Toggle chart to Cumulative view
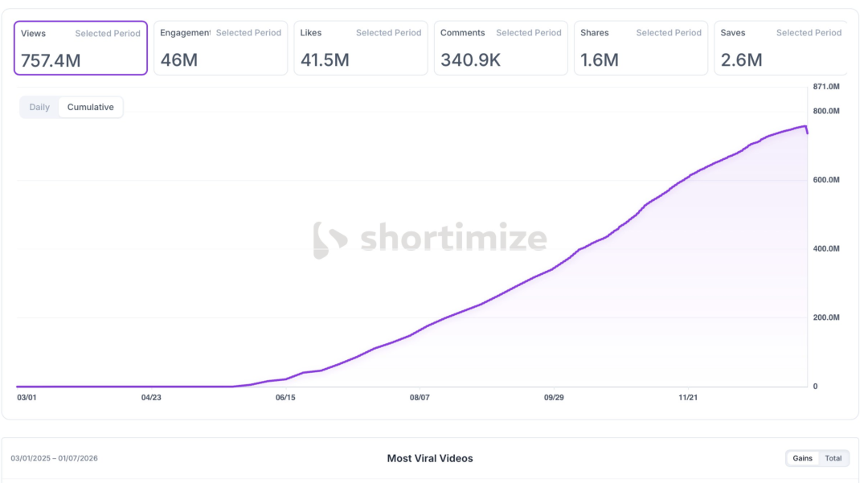 pos(91,108)
